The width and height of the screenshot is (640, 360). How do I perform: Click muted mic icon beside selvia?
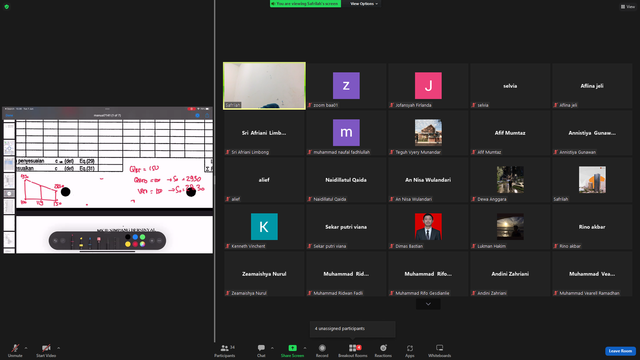(474, 105)
